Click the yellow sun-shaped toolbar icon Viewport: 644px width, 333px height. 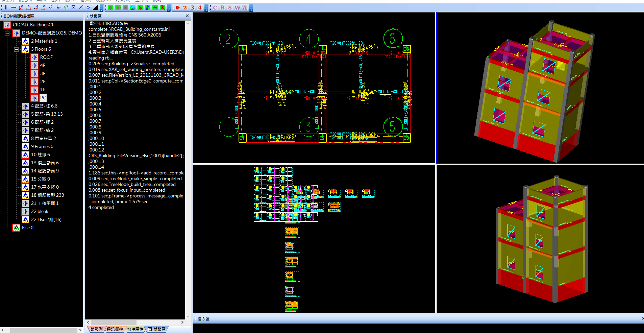(x=88, y=7)
